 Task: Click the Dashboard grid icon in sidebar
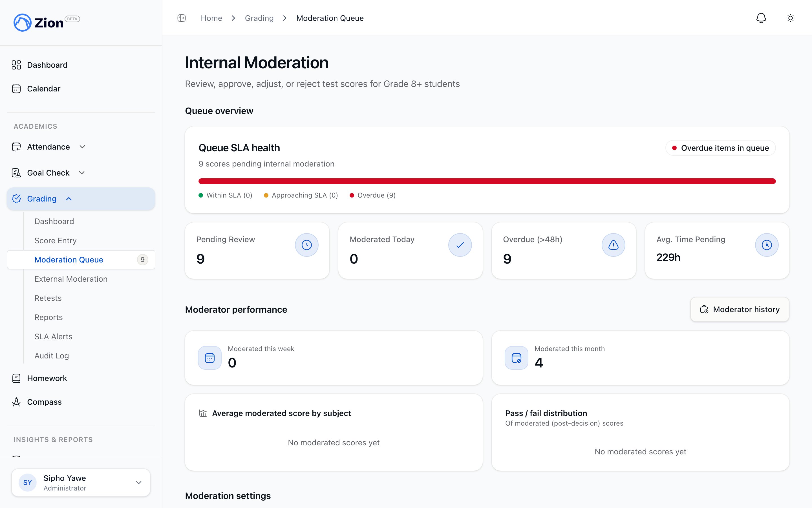16,65
